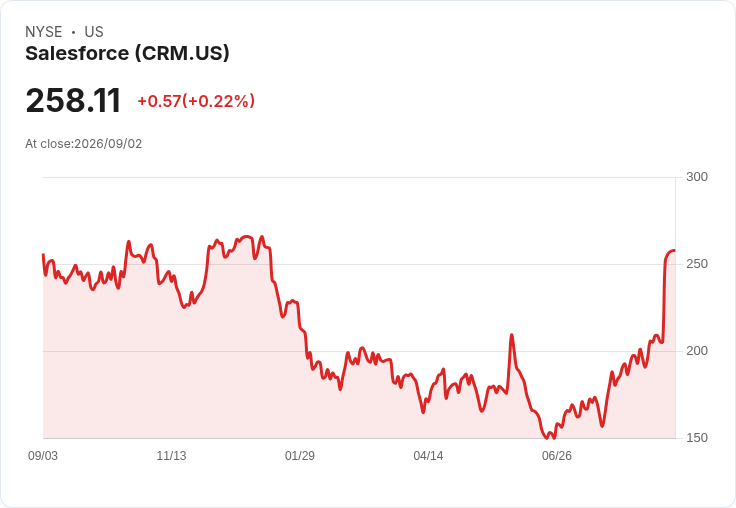Click the 300 gridline at chart top
Screen dimensions: 736x508
359,177
